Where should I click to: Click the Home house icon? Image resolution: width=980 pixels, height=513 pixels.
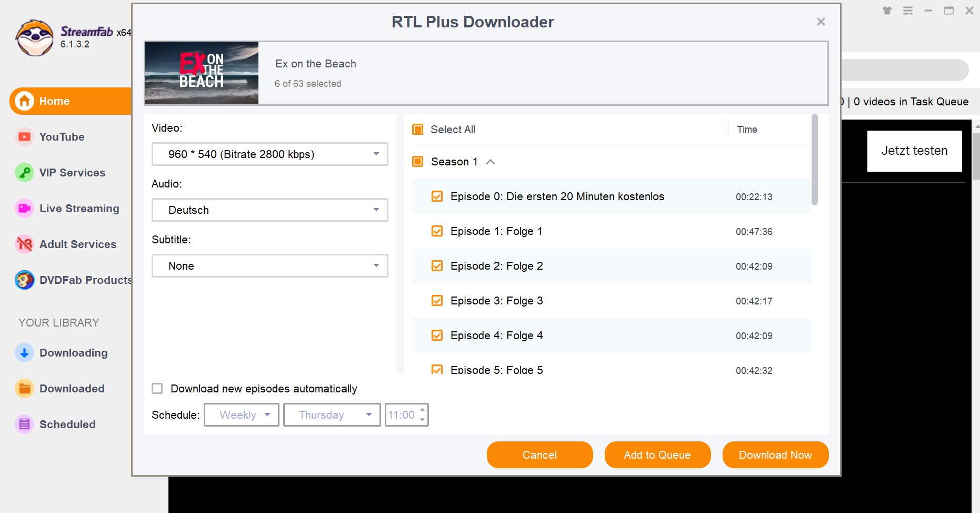point(24,101)
